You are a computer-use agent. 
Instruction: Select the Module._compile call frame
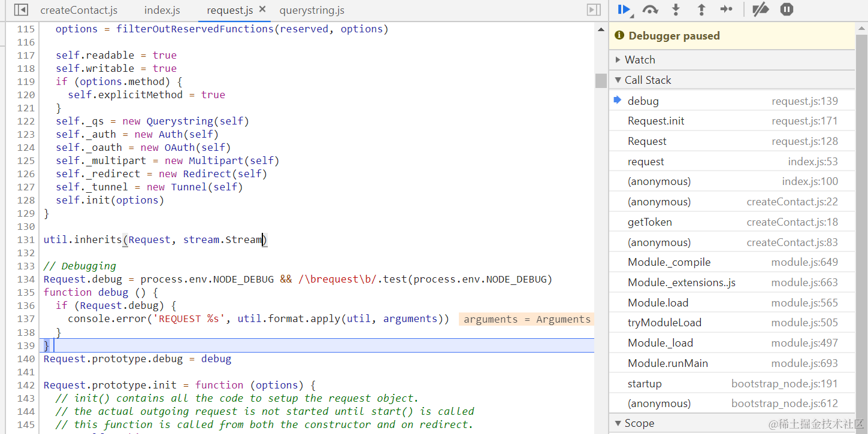[732, 262]
